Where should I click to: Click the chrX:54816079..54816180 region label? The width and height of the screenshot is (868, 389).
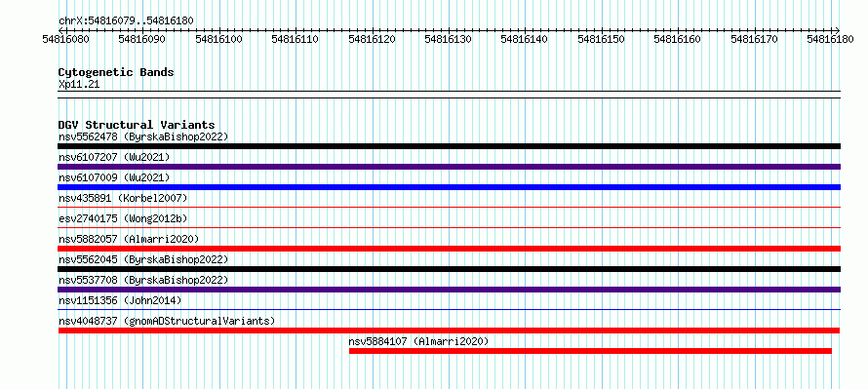(126, 20)
